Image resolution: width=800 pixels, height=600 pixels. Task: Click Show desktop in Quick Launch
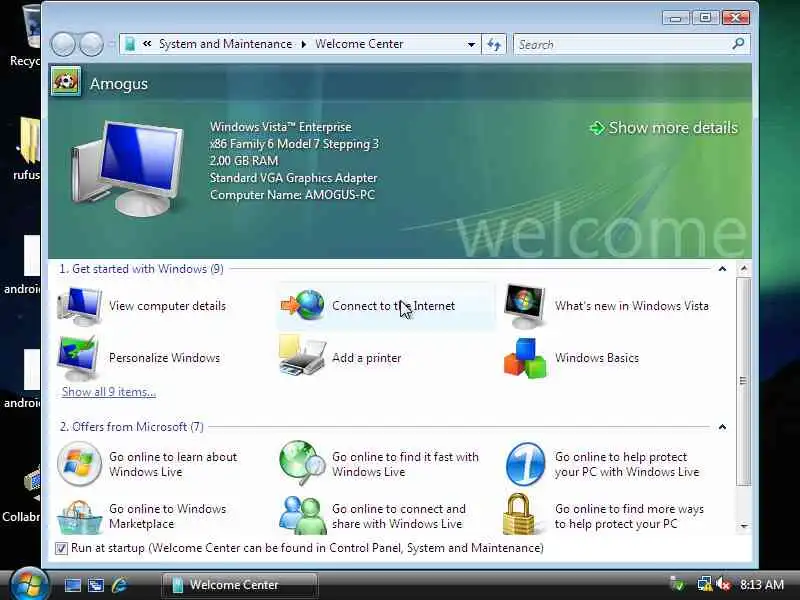click(x=72, y=585)
